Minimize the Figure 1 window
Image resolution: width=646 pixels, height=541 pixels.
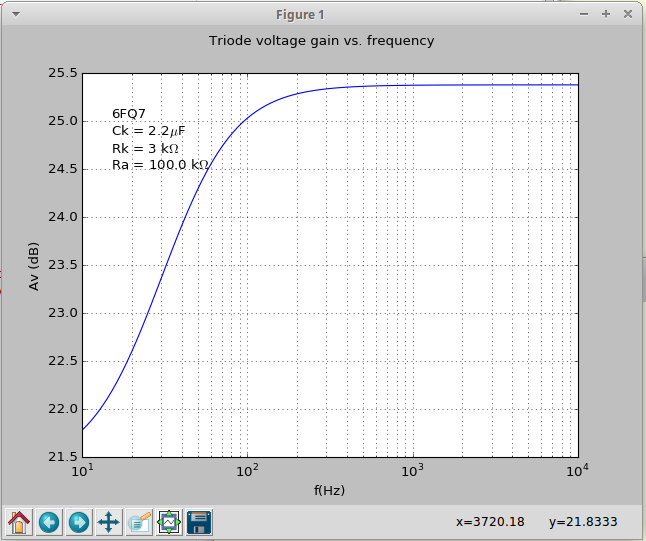tap(584, 14)
